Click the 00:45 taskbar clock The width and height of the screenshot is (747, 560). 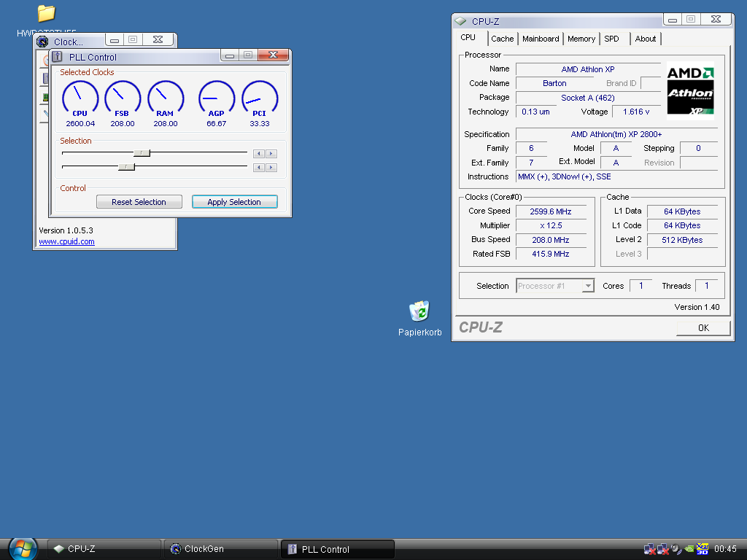[x=725, y=549]
